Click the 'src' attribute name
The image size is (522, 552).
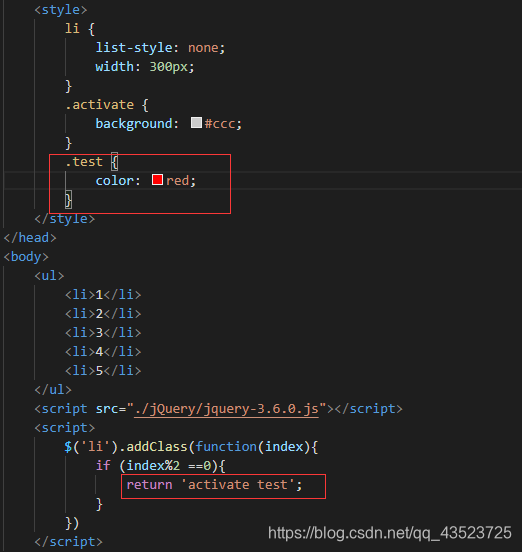pos(107,409)
